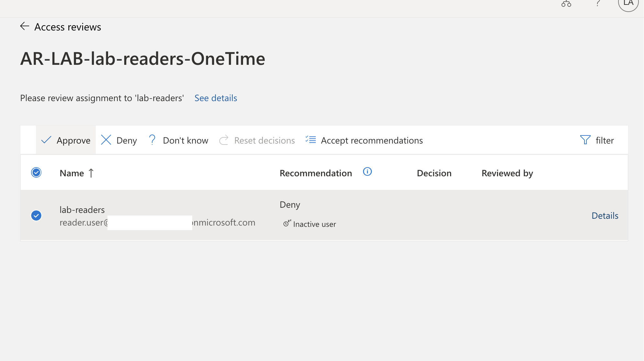
Task: Click the Decision column header
Action: click(434, 173)
